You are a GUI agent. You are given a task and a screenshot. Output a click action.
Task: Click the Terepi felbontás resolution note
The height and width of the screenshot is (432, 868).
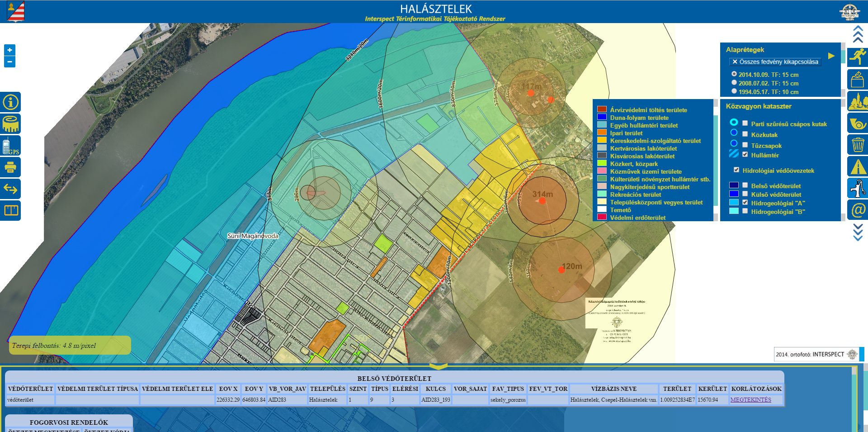pos(70,346)
